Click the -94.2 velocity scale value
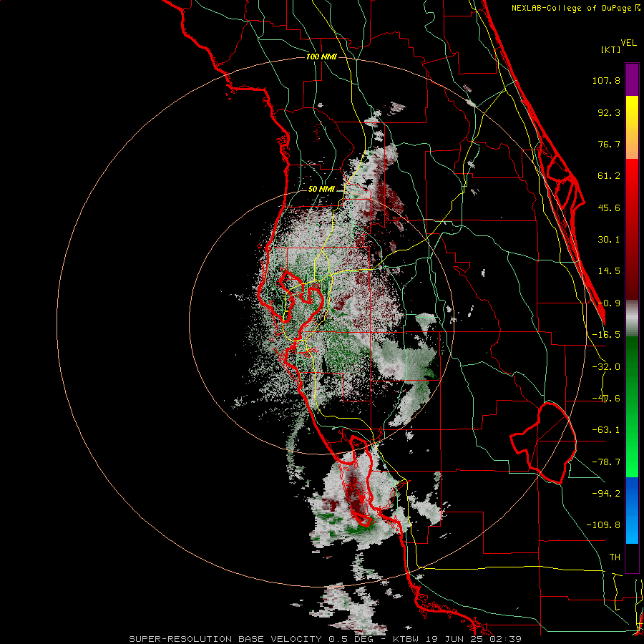This screenshot has width=644, height=644. coord(606,494)
